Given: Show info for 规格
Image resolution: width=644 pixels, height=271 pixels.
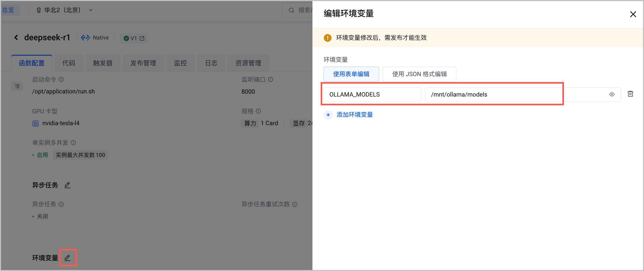Looking at the screenshot, I should (258, 111).
